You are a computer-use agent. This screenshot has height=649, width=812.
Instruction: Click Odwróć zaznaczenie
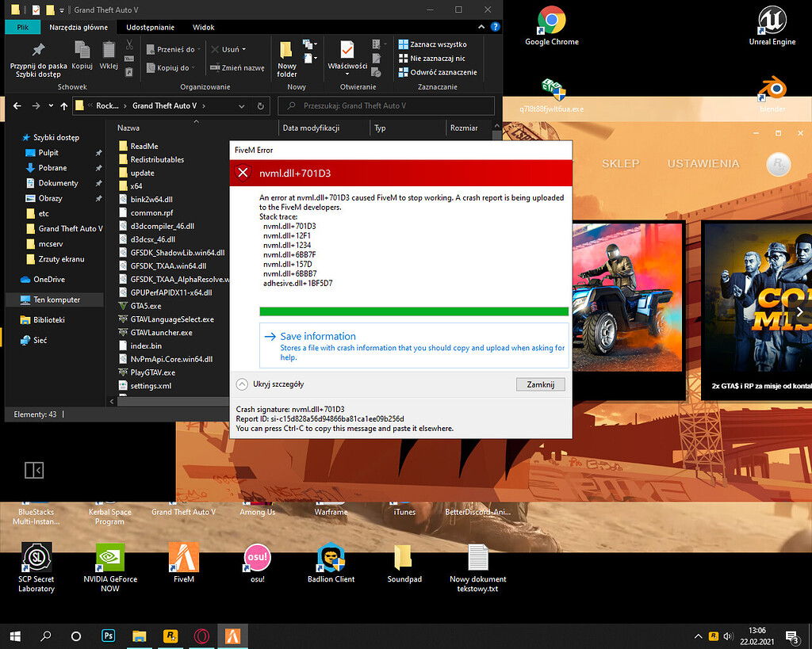coord(438,72)
